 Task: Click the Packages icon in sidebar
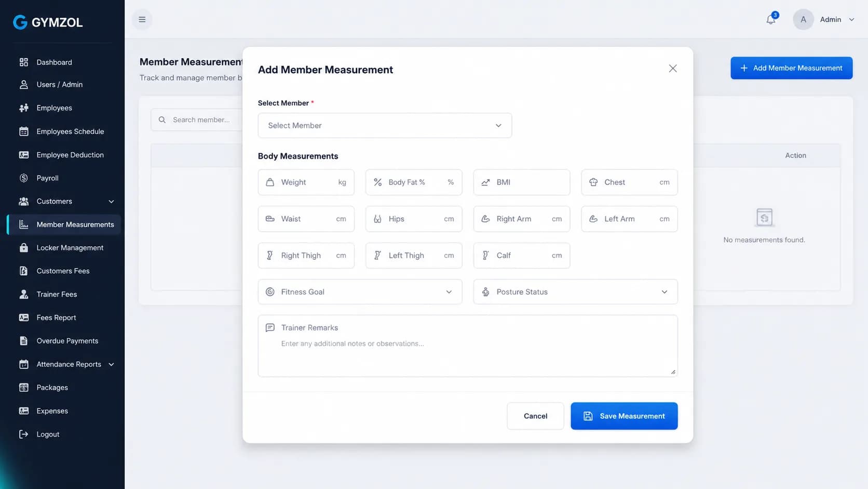click(x=24, y=388)
